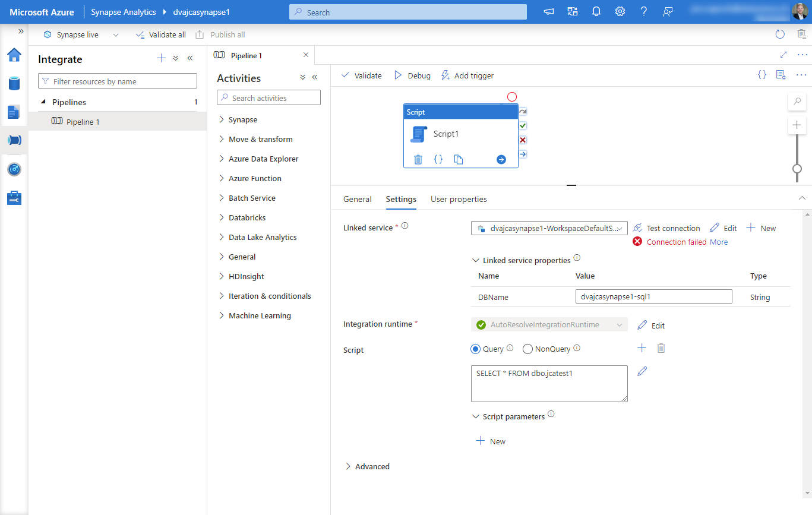Open the Monitor hub icon
The height and width of the screenshot is (515, 812).
click(x=14, y=169)
